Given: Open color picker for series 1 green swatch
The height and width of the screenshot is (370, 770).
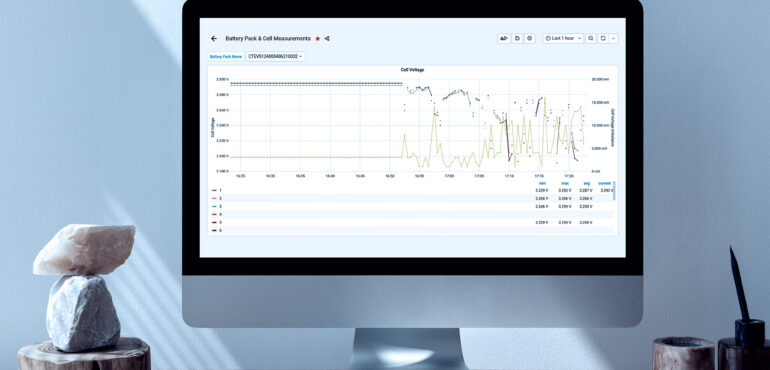Looking at the screenshot, I should click(x=214, y=190).
